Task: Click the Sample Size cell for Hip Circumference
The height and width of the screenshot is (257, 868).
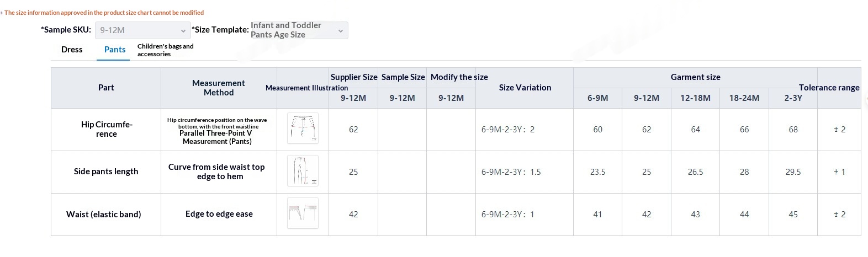Action: point(402,130)
